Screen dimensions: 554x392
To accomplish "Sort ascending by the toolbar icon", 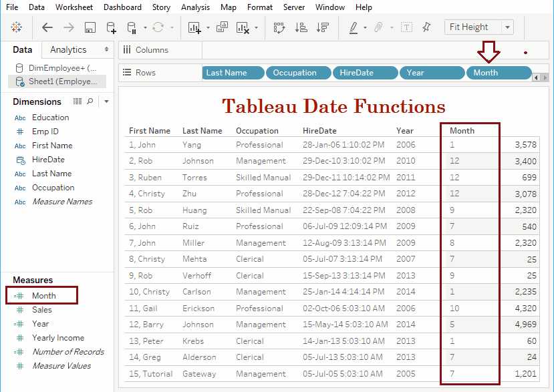I will 301,27.
